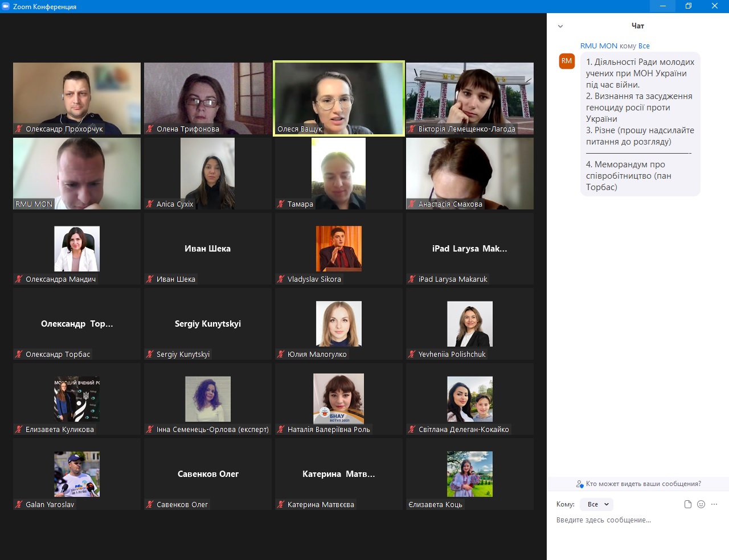Click the RMU MON sender name link

[x=599, y=46]
